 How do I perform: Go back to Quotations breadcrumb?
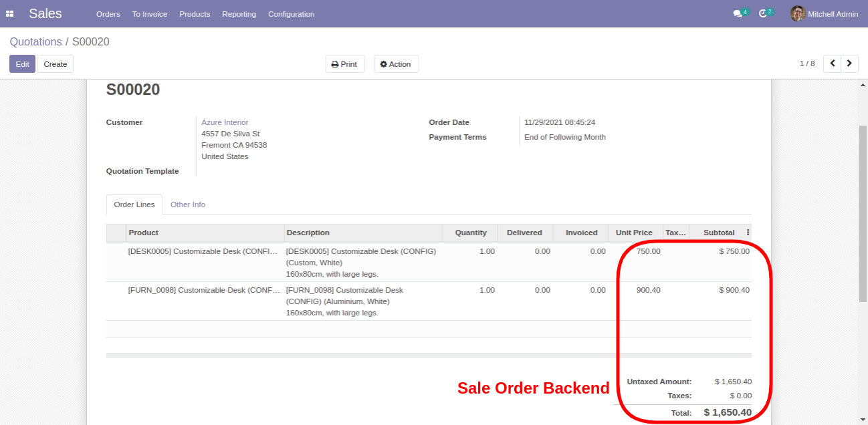[x=35, y=42]
